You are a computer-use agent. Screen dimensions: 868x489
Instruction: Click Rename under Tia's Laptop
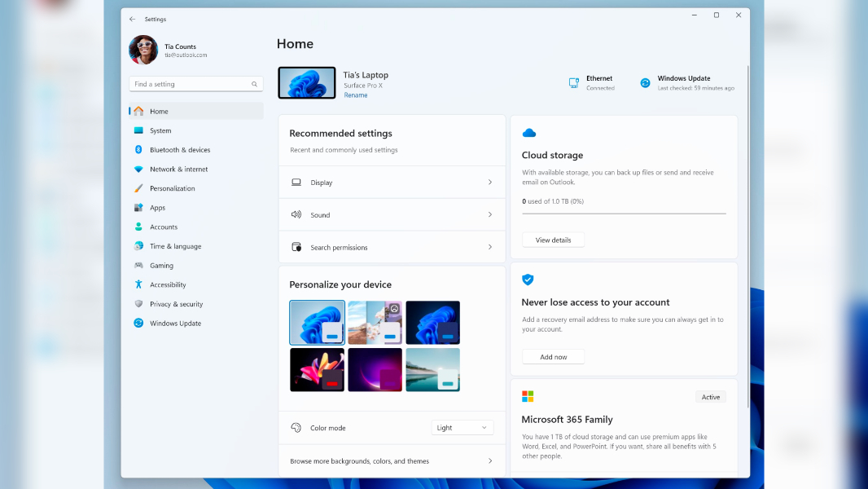[355, 95]
